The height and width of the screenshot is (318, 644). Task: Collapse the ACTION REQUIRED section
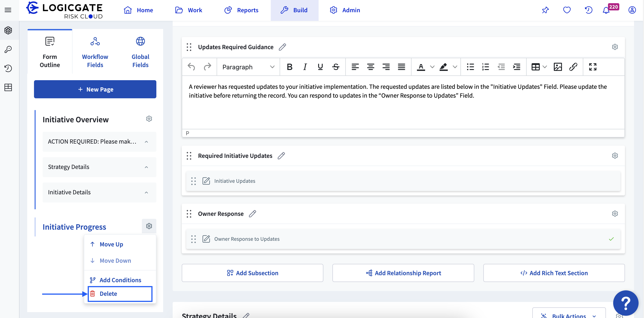[146, 142]
